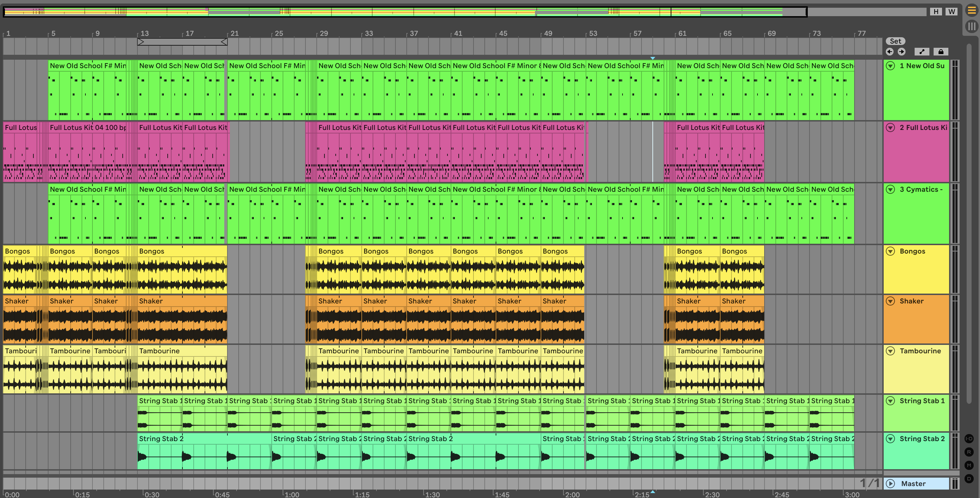The width and height of the screenshot is (980, 498).
Task: Collapse the Shaker track with its triangle
Action: point(890,301)
